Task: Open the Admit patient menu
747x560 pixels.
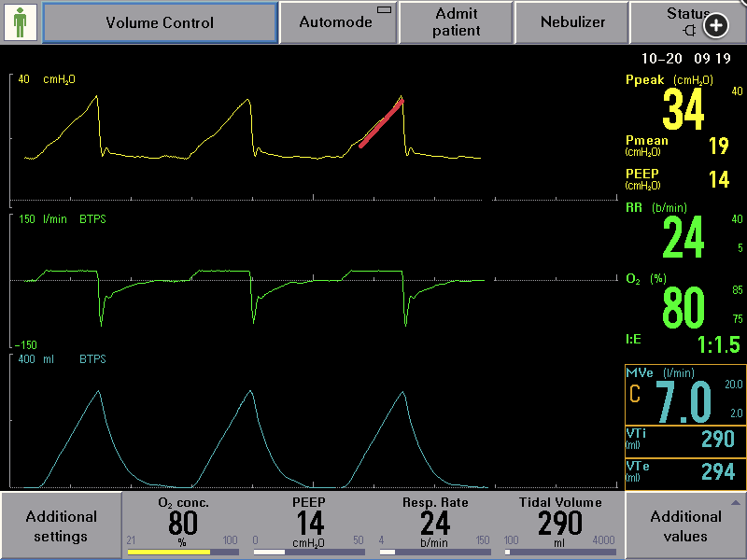Action: [457, 22]
